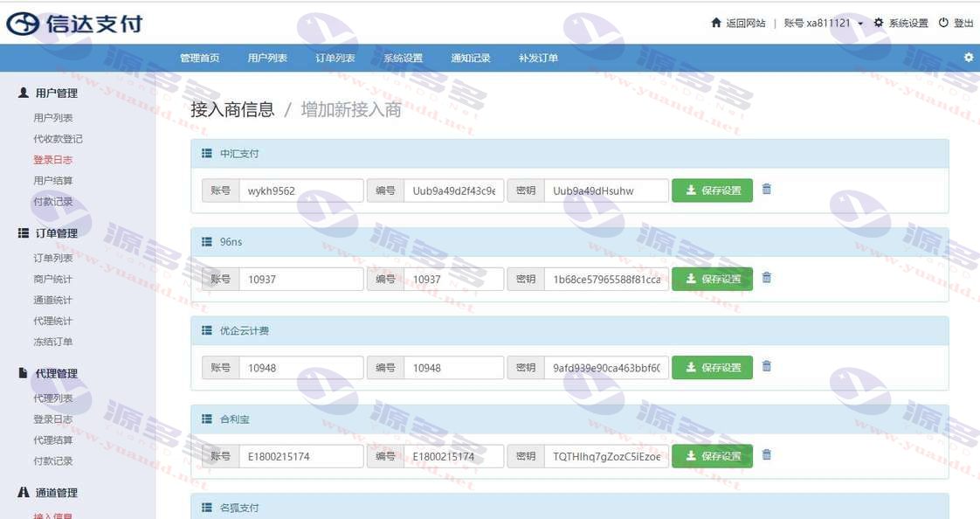The width and height of the screenshot is (980, 519).
Task: Delete the 中汇支付 provider with trash icon
Action: [x=767, y=189]
